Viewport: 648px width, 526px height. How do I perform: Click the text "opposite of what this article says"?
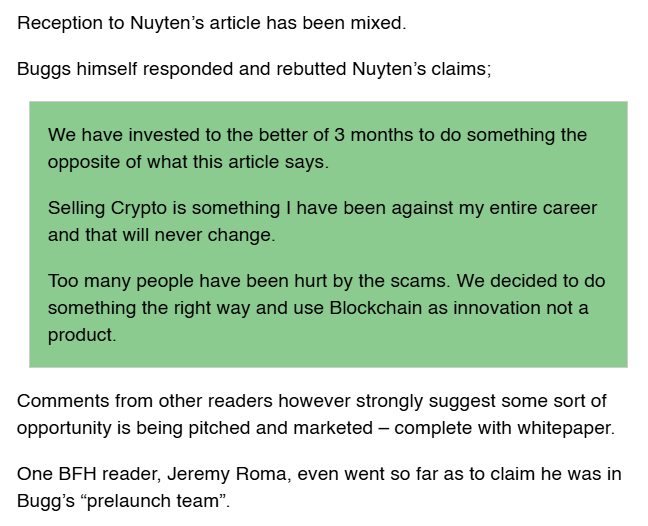click(188, 162)
